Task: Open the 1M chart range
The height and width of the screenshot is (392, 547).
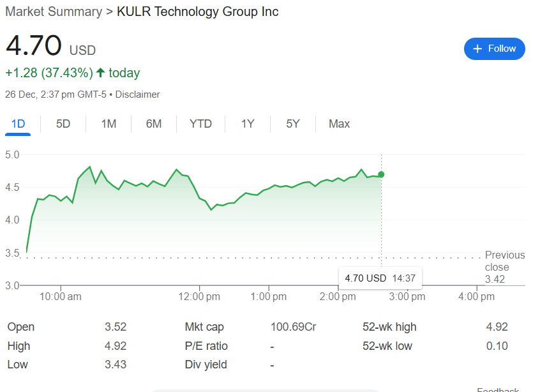Action: 109,124
